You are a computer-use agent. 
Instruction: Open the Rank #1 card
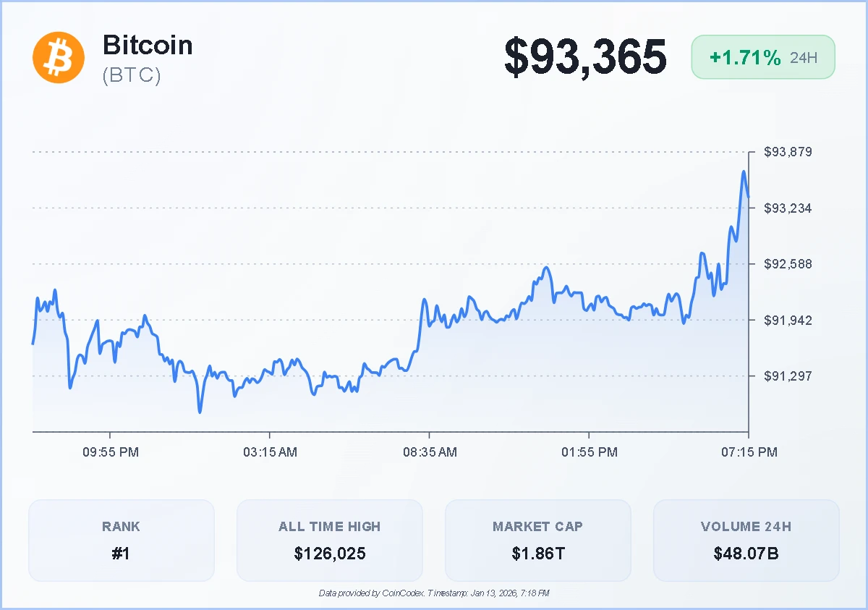(122, 540)
